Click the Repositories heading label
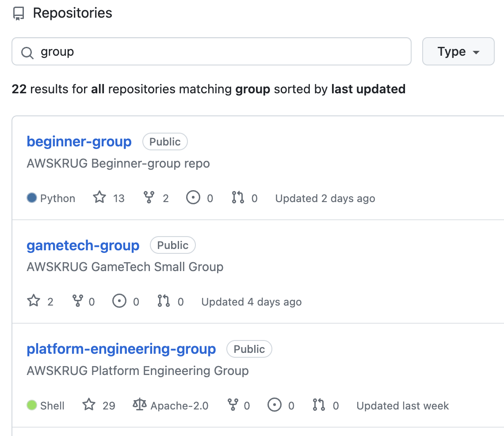 73,13
